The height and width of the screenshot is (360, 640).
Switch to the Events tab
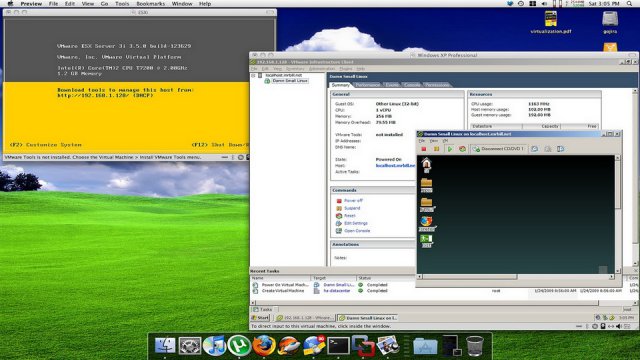pos(392,85)
